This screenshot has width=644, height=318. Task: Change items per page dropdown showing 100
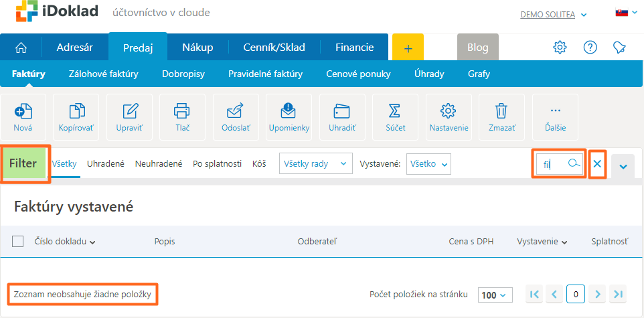click(x=495, y=295)
